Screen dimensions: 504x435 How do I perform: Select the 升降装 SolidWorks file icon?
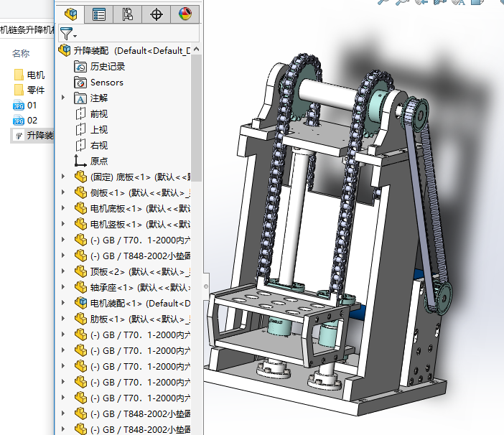pyautogui.click(x=19, y=135)
